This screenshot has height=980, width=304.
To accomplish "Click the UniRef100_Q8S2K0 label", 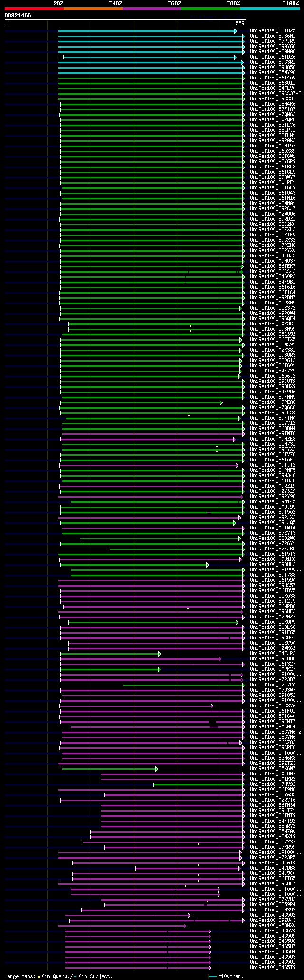I will pos(273,225).
